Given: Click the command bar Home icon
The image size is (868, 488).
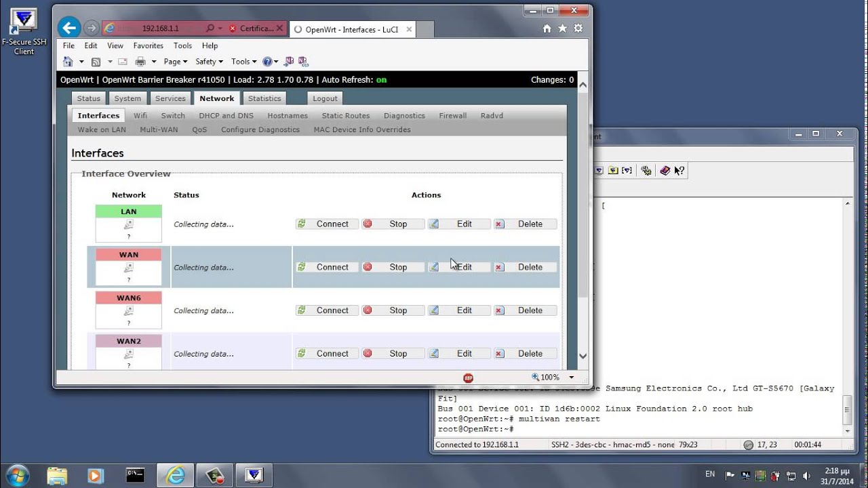Looking at the screenshot, I should point(68,62).
